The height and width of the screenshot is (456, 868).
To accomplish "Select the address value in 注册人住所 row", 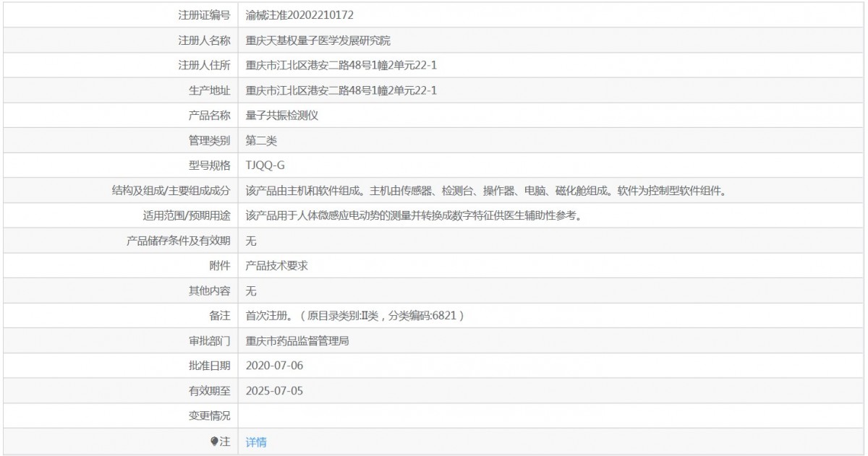I will pos(341,65).
